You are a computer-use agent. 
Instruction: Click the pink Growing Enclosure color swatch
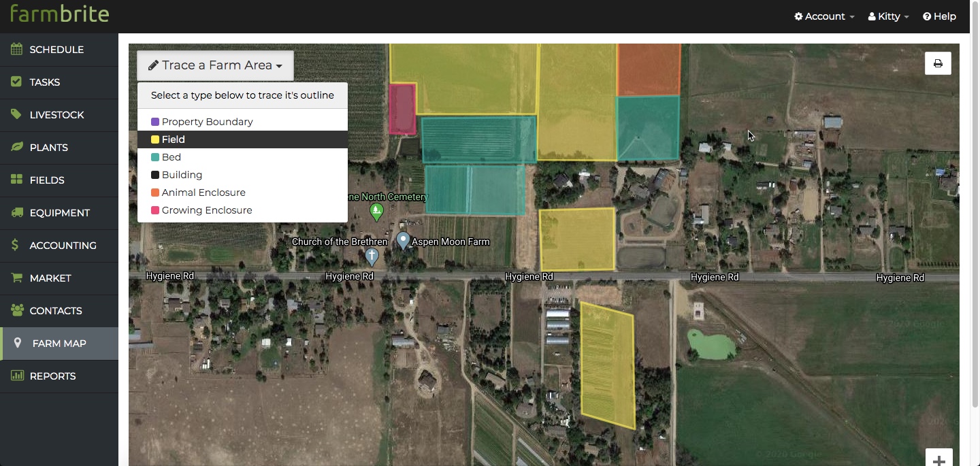point(155,210)
